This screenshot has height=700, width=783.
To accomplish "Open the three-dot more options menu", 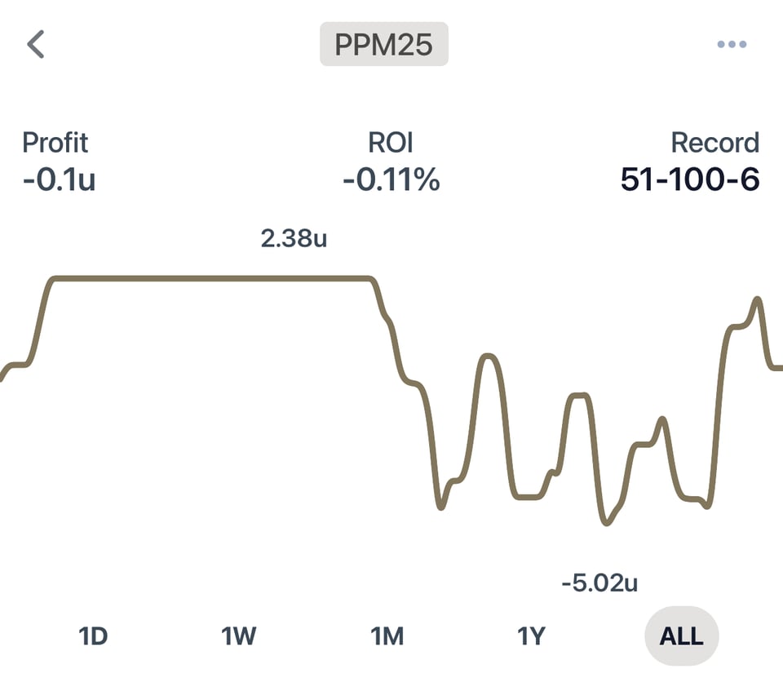I will click(x=731, y=44).
